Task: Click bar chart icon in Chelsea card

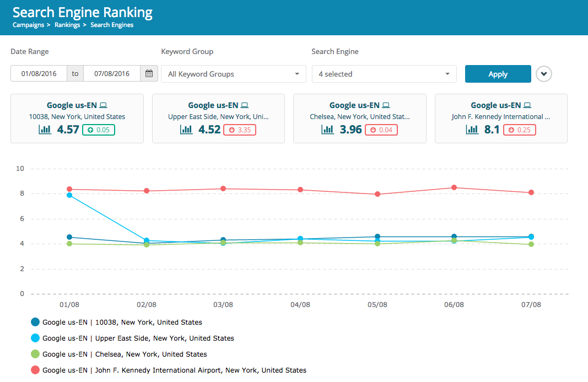Action: pyautogui.click(x=327, y=130)
